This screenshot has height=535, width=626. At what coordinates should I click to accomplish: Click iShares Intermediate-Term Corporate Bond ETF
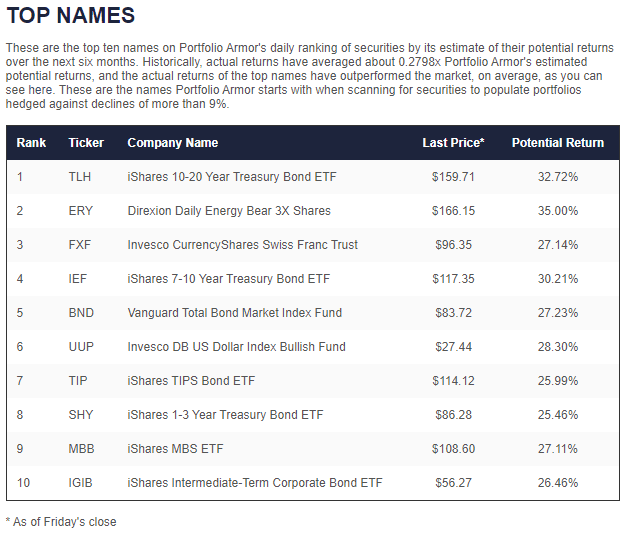[255, 483]
